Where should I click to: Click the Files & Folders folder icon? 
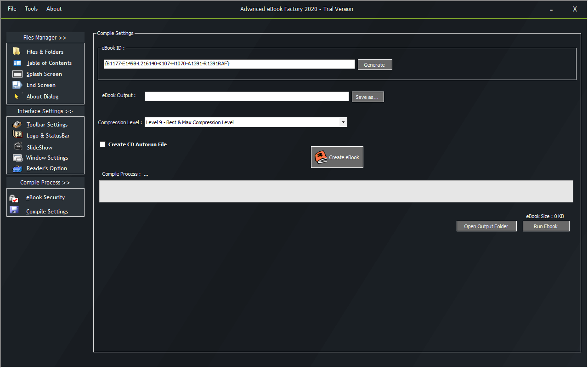tap(17, 52)
